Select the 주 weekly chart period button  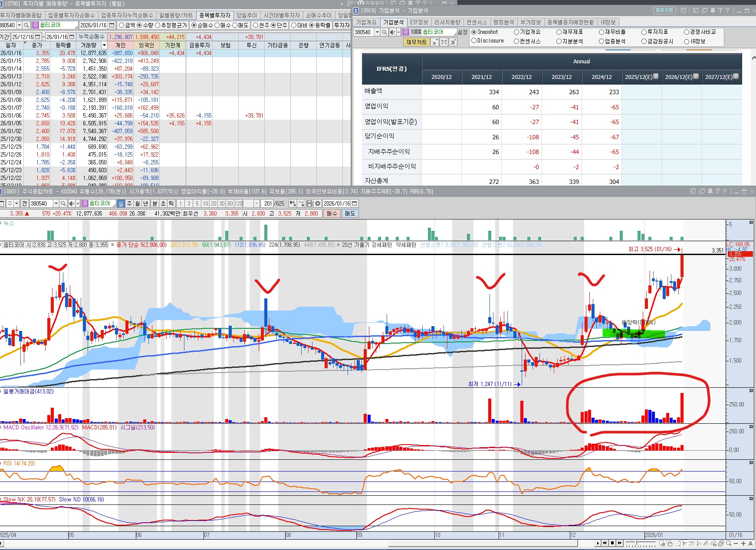(x=129, y=203)
